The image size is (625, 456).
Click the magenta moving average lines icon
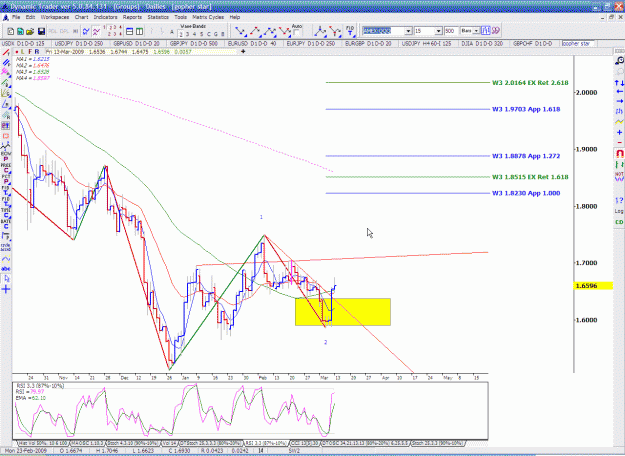click(x=96, y=31)
